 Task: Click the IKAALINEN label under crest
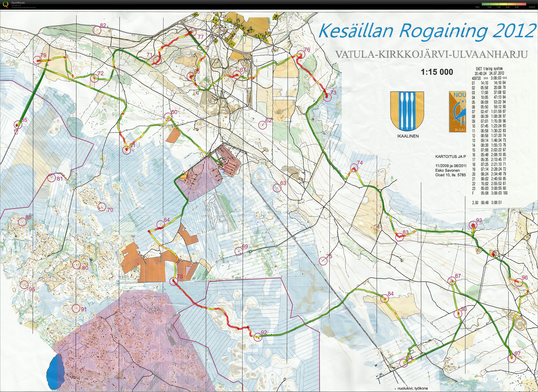pos(408,136)
